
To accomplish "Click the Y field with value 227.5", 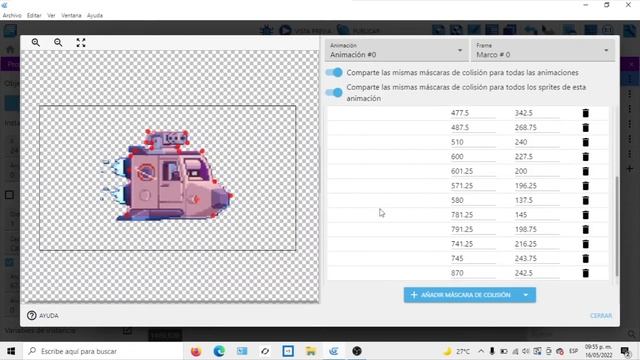I will (537, 157).
